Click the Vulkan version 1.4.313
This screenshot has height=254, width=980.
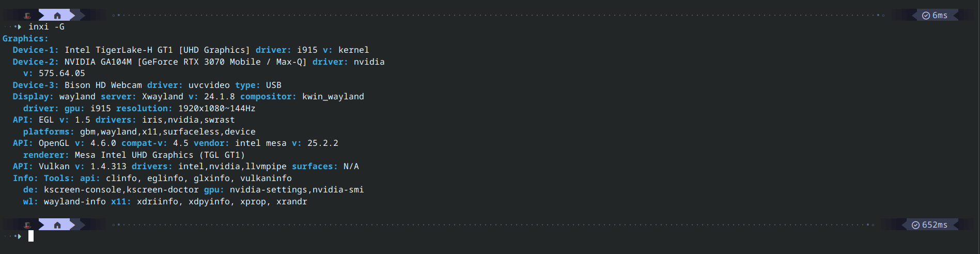[x=108, y=167]
